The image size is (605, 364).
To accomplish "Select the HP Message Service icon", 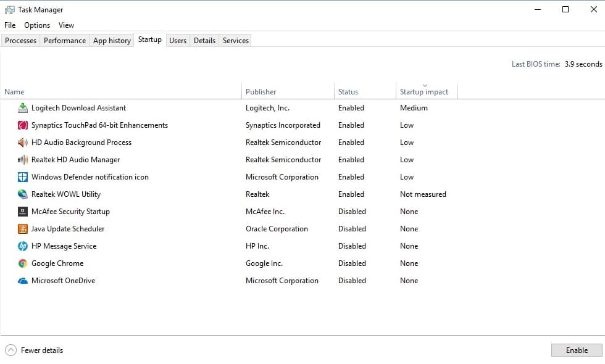I will click(23, 246).
